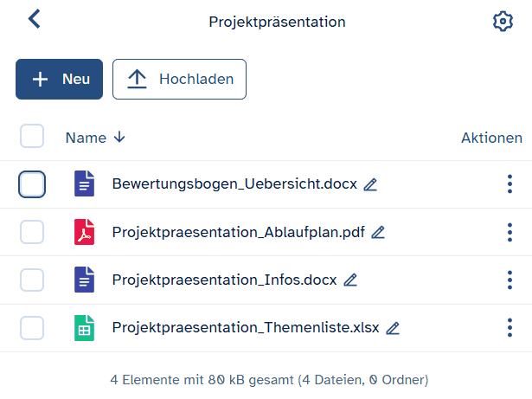Click the Neu button
Screen dimensions: 532x399
click(x=59, y=79)
